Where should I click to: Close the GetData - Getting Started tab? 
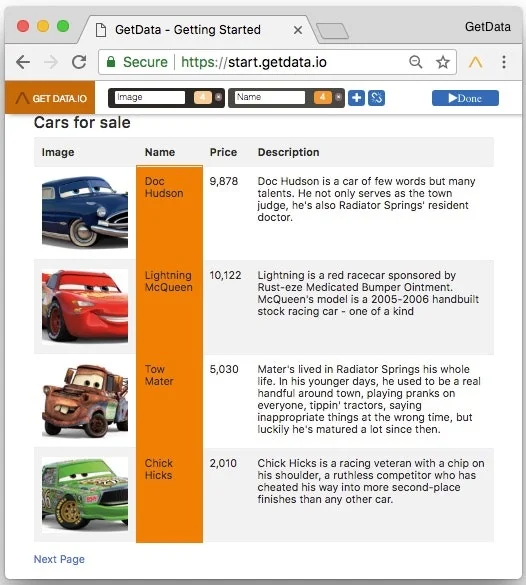(x=298, y=30)
